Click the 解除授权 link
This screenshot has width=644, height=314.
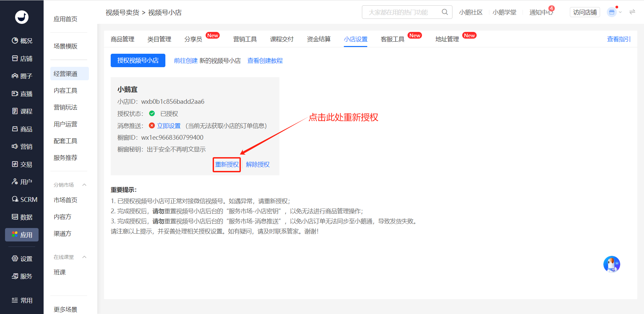click(x=258, y=165)
